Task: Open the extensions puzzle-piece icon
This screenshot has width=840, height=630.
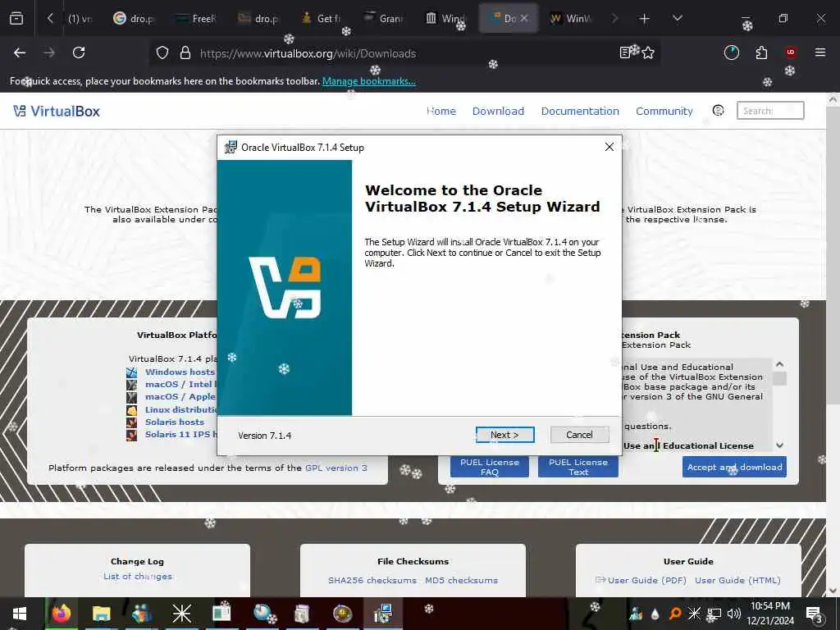Action: [761, 52]
